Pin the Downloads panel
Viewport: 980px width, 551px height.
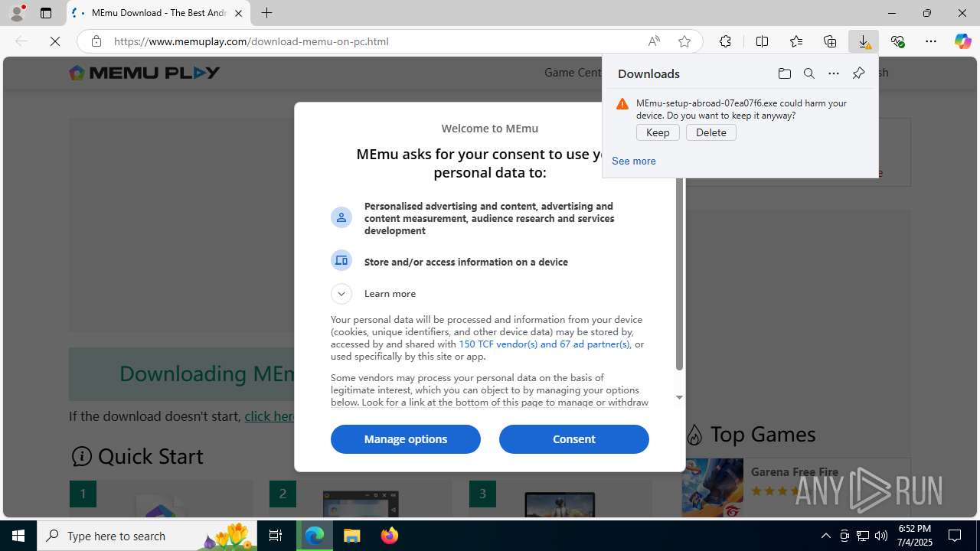(858, 73)
